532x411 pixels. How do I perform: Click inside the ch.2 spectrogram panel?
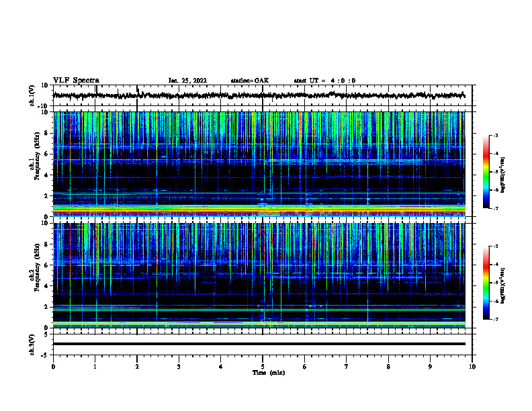pyautogui.click(x=259, y=275)
